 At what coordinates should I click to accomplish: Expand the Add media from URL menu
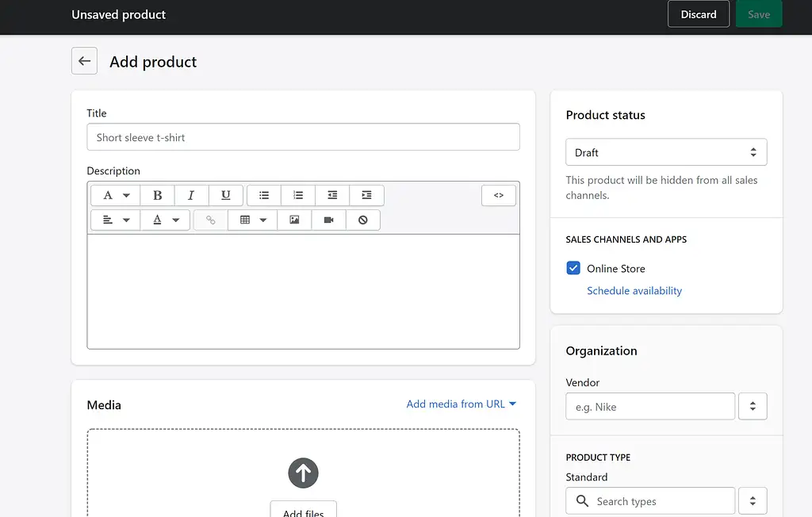461,404
